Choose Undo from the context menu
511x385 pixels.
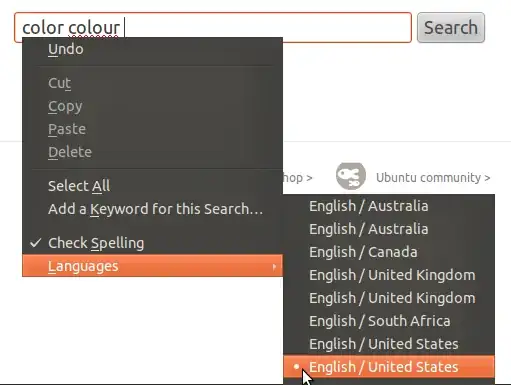click(x=152, y=49)
